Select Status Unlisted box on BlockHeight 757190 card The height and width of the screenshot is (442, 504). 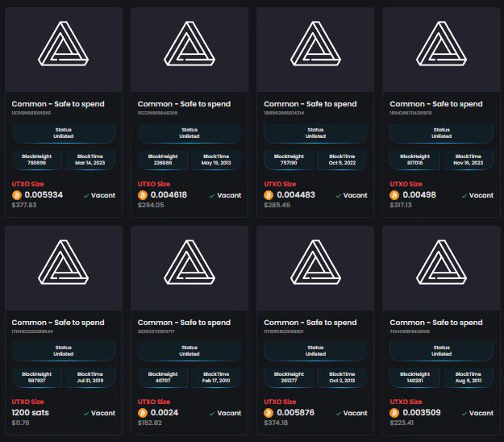[315, 133]
